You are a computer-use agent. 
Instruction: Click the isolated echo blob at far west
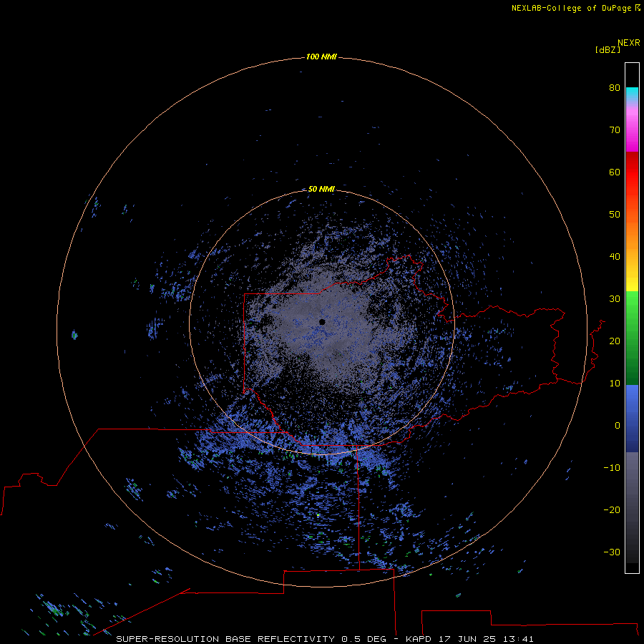pyautogui.click(x=74, y=335)
